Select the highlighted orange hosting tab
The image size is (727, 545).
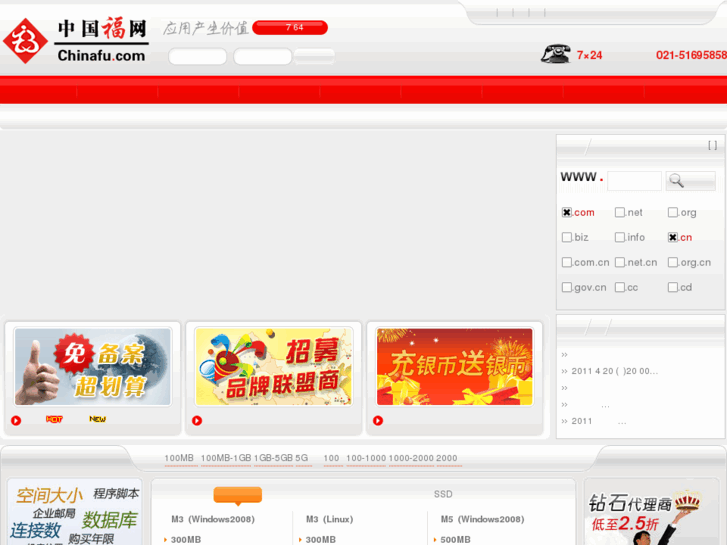click(x=237, y=495)
